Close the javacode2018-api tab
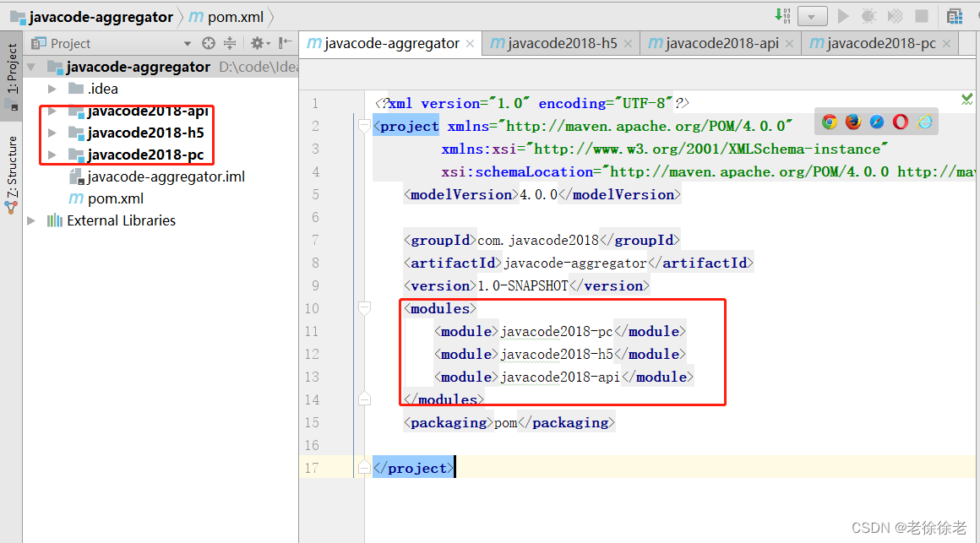The width and height of the screenshot is (980, 543). 789,44
